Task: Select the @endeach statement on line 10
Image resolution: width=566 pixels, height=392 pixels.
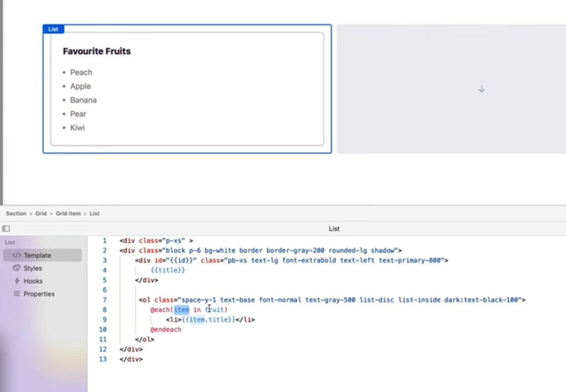Action: (166, 329)
